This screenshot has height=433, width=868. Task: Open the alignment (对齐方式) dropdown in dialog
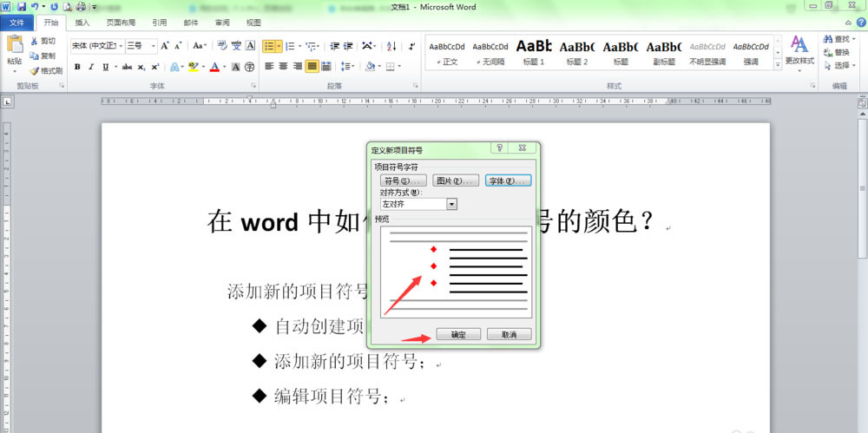[x=451, y=204]
